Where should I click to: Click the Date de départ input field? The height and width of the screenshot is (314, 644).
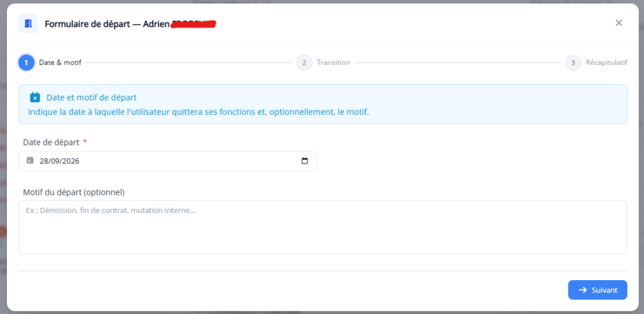pyautogui.click(x=167, y=161)
